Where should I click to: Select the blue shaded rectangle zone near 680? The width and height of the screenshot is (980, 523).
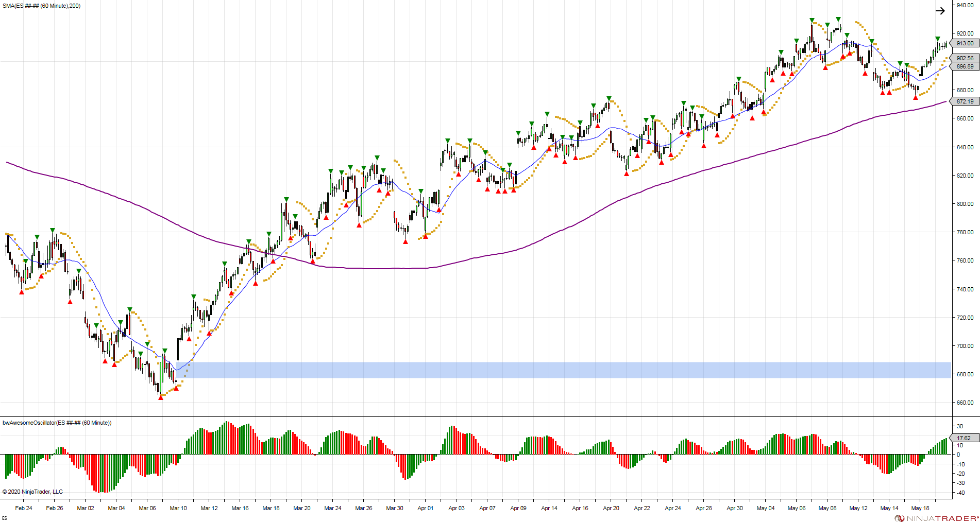click(x=564, y=370)
